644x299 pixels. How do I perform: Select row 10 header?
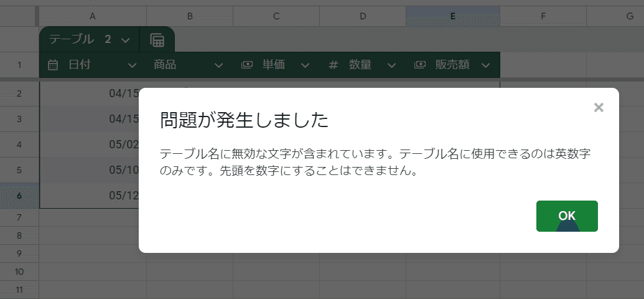pyautogui.click(x=19, y=272)
